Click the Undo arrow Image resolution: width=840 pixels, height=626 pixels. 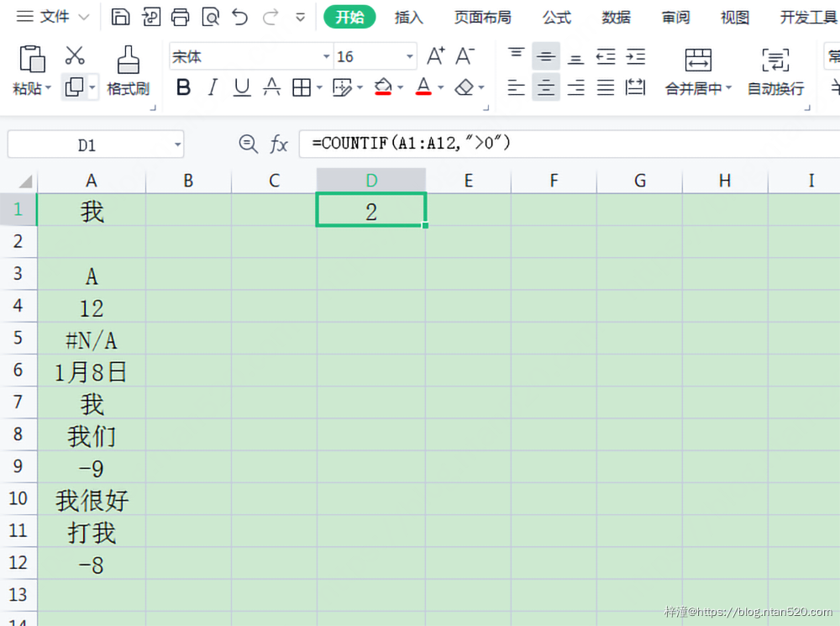point(240,17)
